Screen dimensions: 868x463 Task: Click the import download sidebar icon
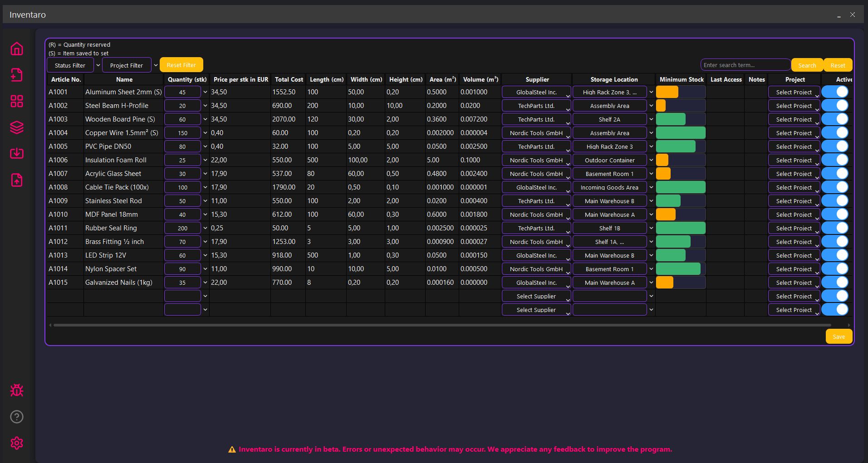[x=17, y=153]
